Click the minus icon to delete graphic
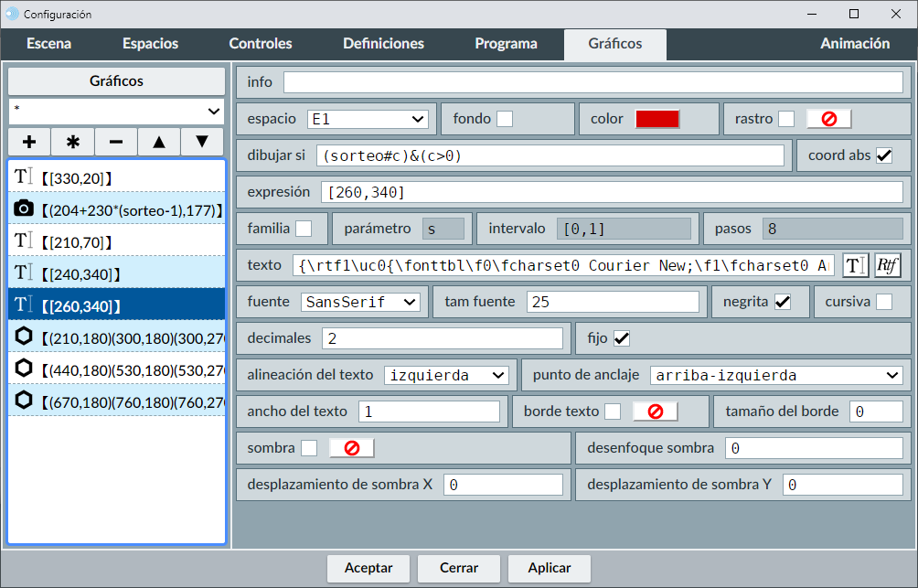 tap(116, 142)
